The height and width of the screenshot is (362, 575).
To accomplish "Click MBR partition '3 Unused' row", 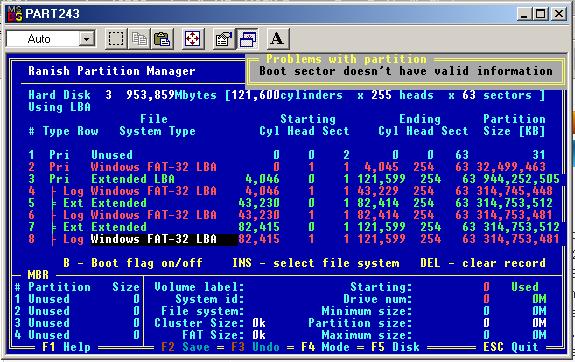I will coord(77,323).
